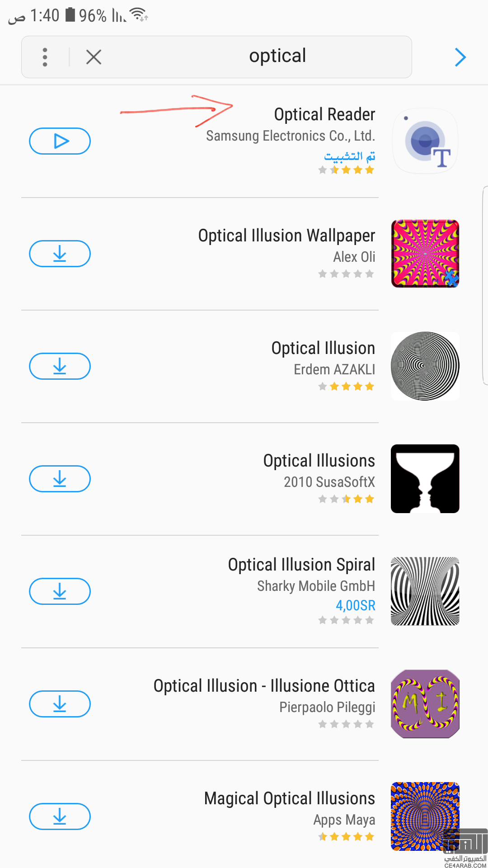Select the 4,00SR price label
The width and height of the screenshot is (488, 868).
pyautogui.click(x=356, y=605)
